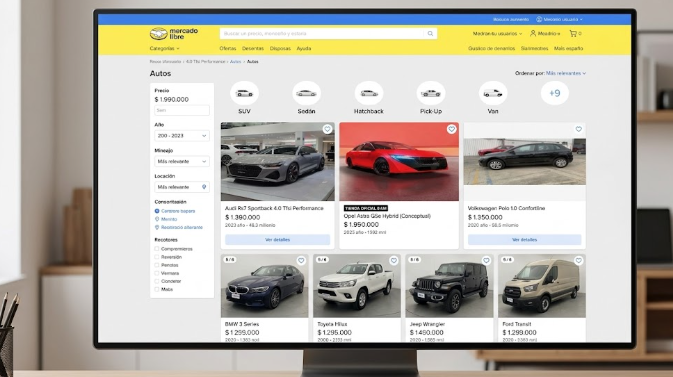Screen dimensions: 673x377
Task: Open the Opel Astra GSe Hybrid title
Action: click(387, 216)
